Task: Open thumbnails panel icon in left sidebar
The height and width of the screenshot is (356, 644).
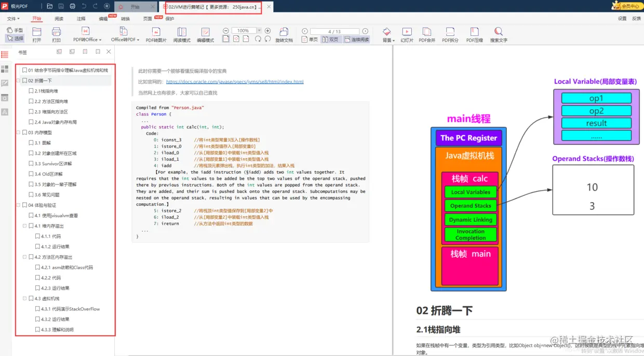Action: point(5,69)
